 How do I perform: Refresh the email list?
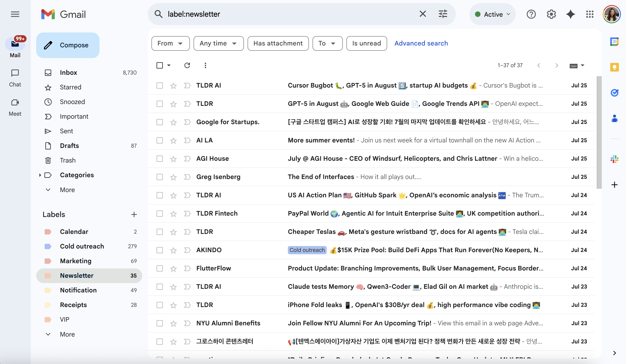click(x=187, y=65)
